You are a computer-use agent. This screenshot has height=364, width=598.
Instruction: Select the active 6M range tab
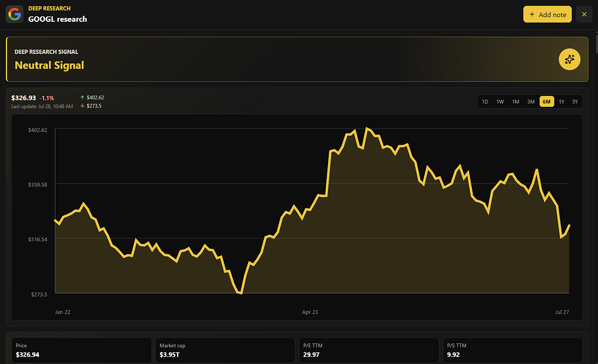point(546,101)
